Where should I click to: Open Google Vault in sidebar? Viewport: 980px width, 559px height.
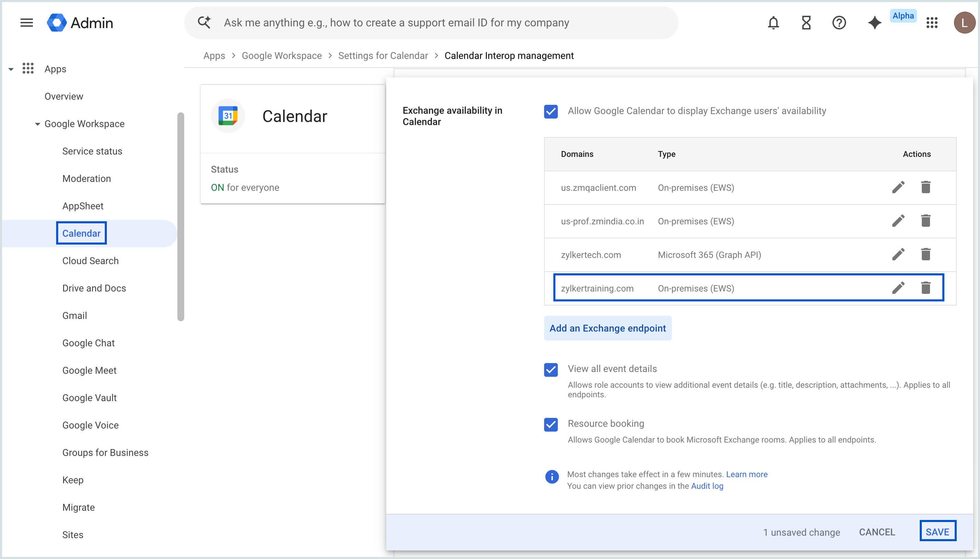[x=89, y=398]
